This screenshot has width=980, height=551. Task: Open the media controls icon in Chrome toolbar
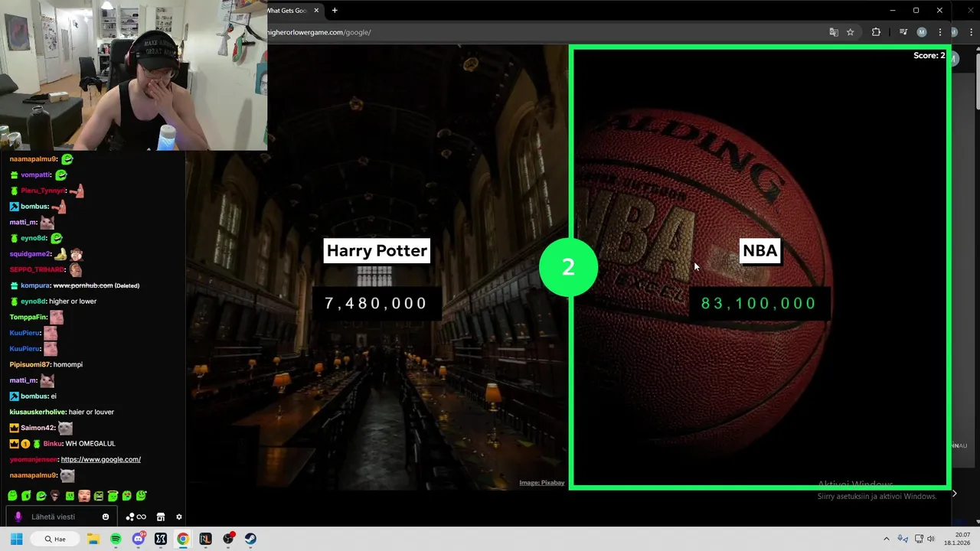[x=903, y=32]
